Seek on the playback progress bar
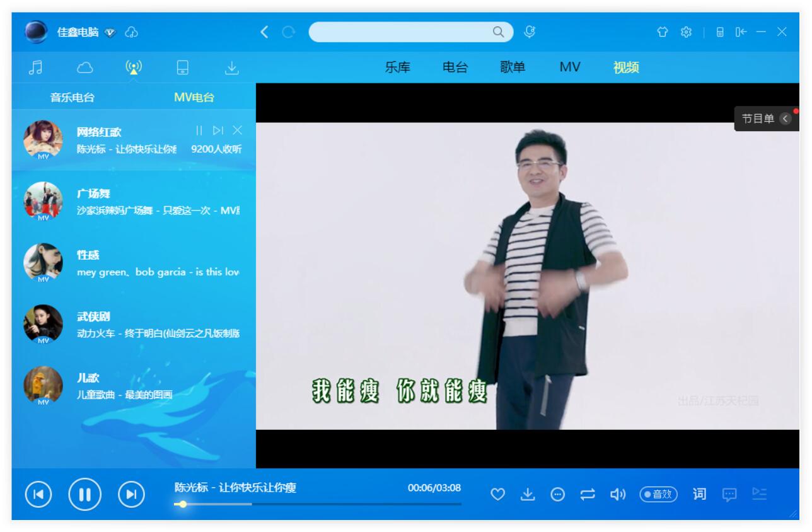 click(x=318, y=504)
